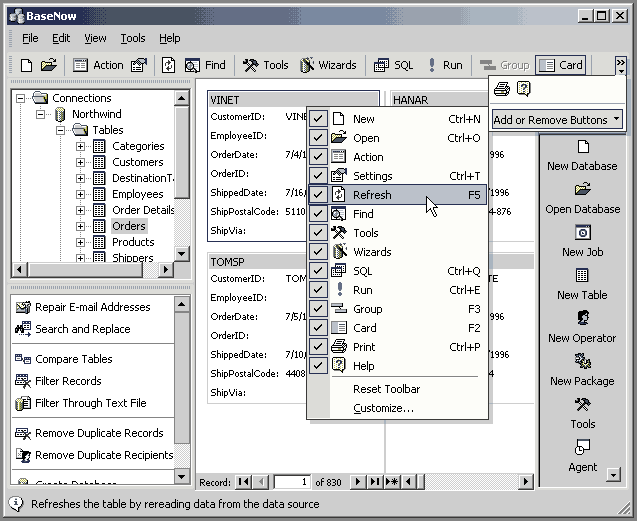Open the Help menu in menu bar
The height and width of the screenshot is (521, 637).
pyautogui.click(x=169, y=38)
